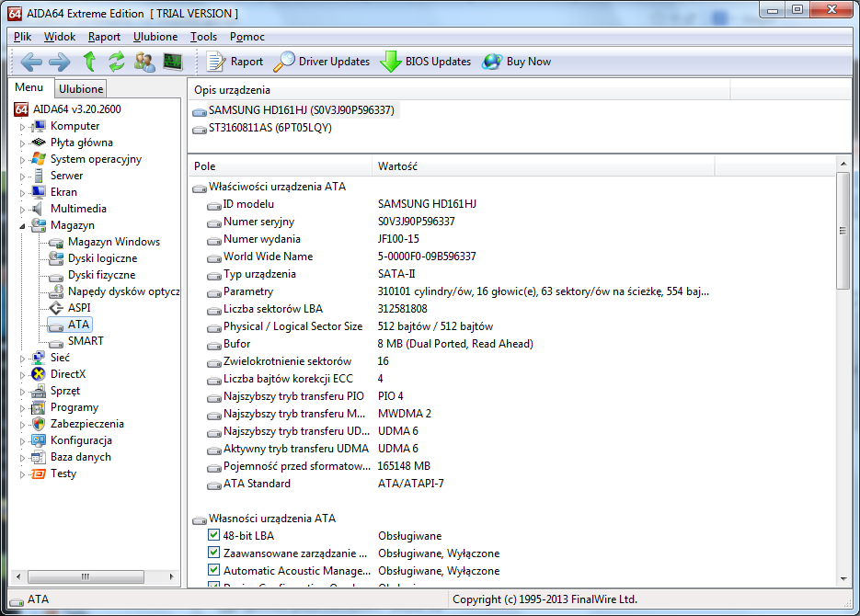
Task: Click the Buy Now globe icon
Action: tap(492, 62)
